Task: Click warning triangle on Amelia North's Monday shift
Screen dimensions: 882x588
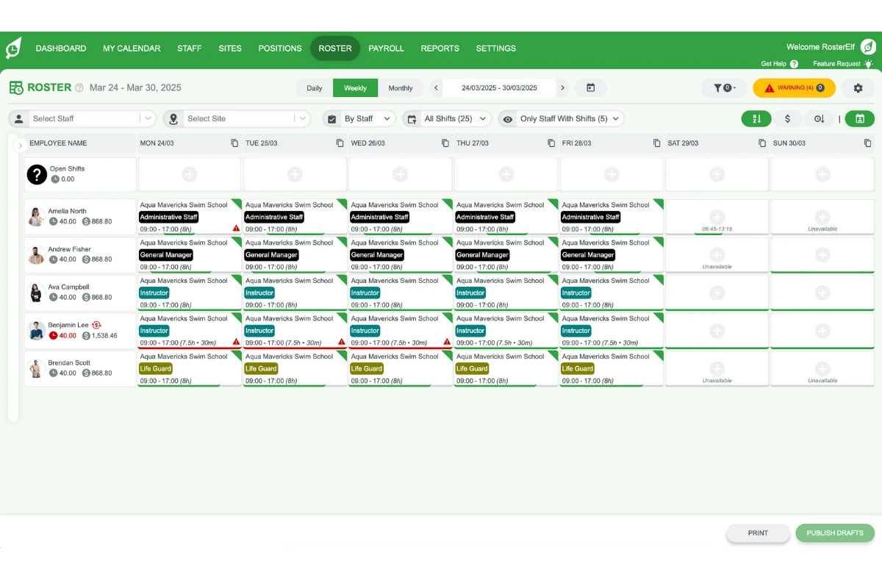Action: 236,229
